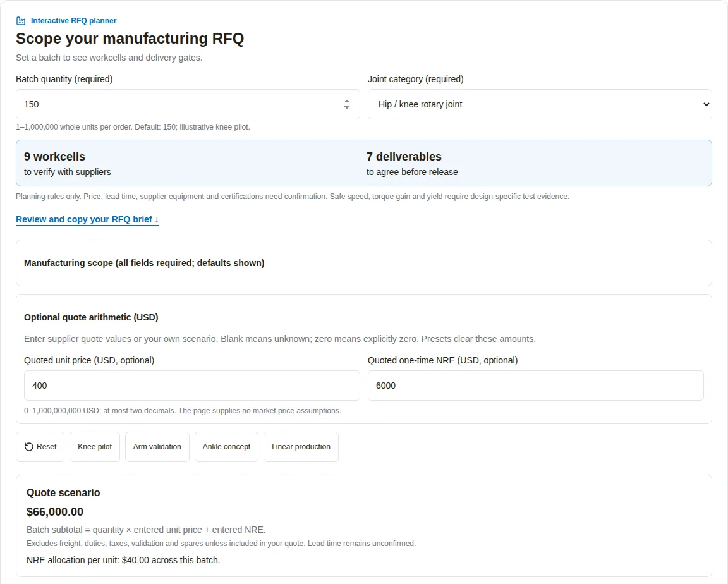Image resolution: width=728 pixels, height=584 pixels.
Task: Click the Interactive RFQ planner label
Action: click(x=73, y=21)
